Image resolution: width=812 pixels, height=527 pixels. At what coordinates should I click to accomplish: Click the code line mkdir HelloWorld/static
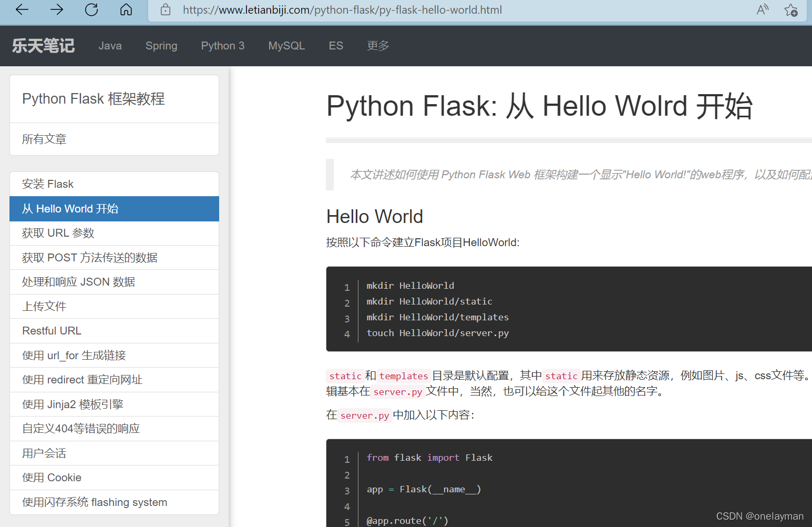pos(429,301)
